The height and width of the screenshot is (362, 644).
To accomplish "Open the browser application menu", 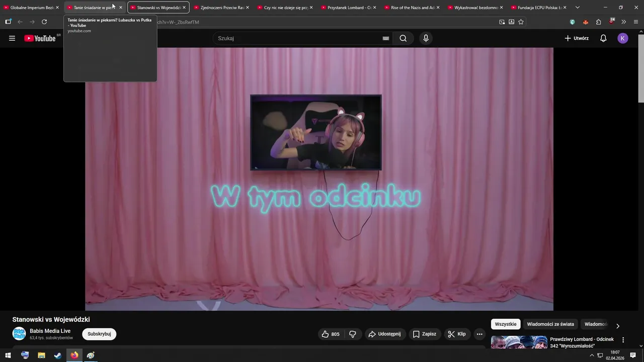I will tap(636, 22).
